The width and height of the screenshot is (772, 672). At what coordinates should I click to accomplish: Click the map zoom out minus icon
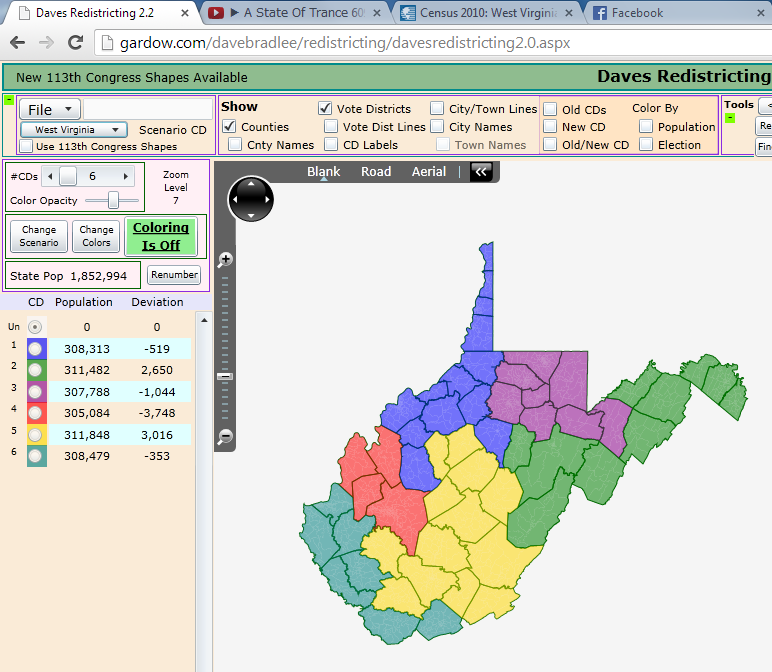pos(226,436)
